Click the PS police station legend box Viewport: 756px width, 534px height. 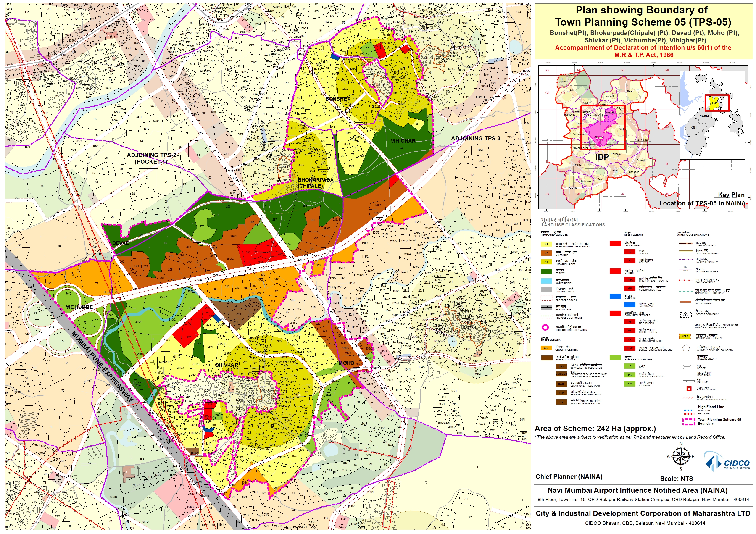click(630, 331)
